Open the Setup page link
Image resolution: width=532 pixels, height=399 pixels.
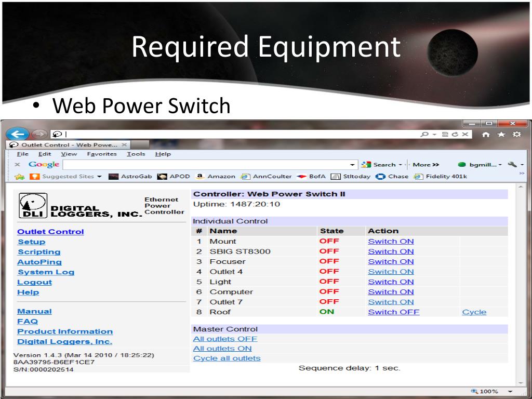click(x=31, y=242)
